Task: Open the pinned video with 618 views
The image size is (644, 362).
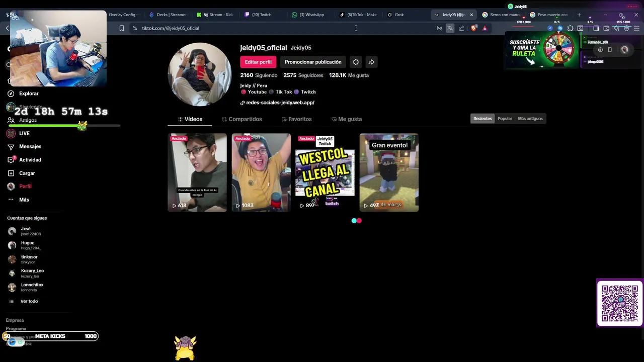Action: click(x=197, y=172)
